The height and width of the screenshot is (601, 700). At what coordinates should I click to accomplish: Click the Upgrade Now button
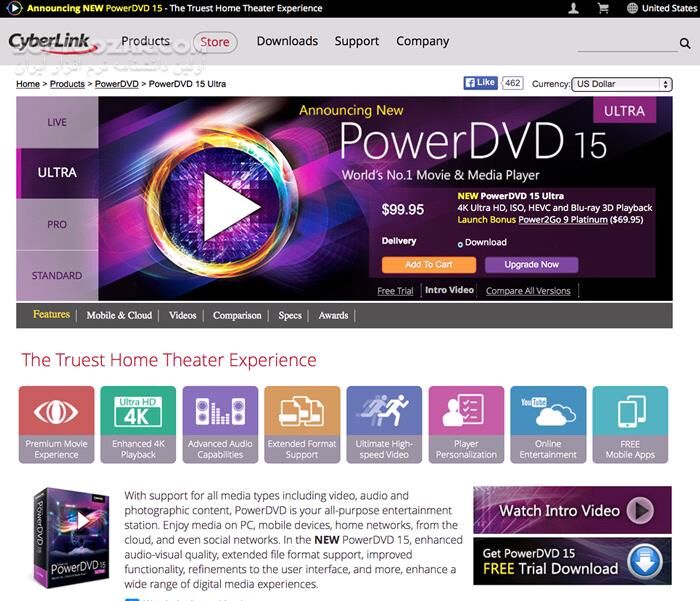[x=531, y=265]
